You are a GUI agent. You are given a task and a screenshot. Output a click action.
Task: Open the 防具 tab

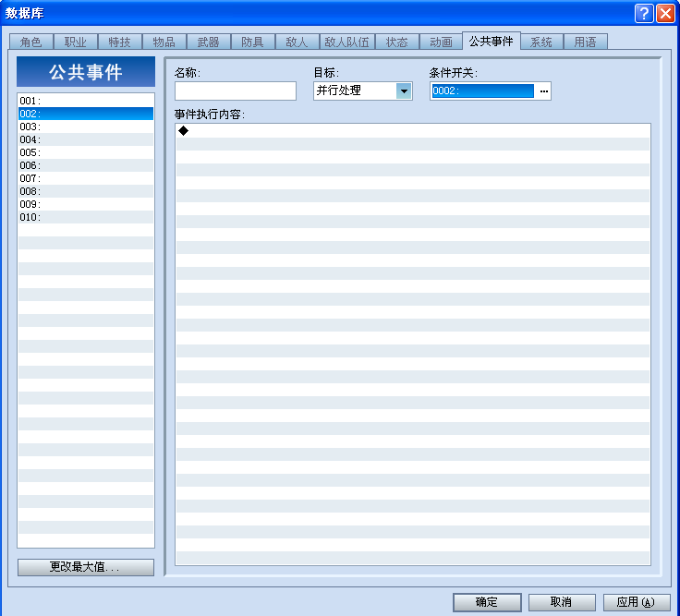coord(252,42)
